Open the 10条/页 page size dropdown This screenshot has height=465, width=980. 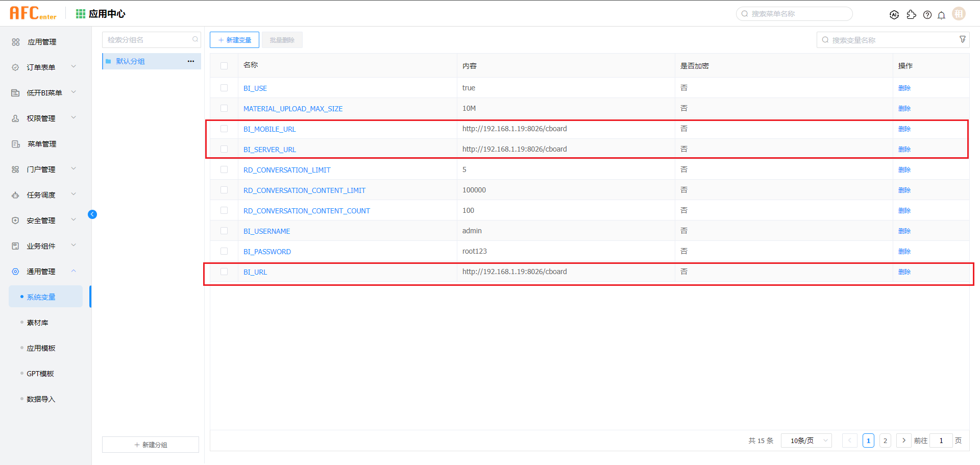point(806,440)
